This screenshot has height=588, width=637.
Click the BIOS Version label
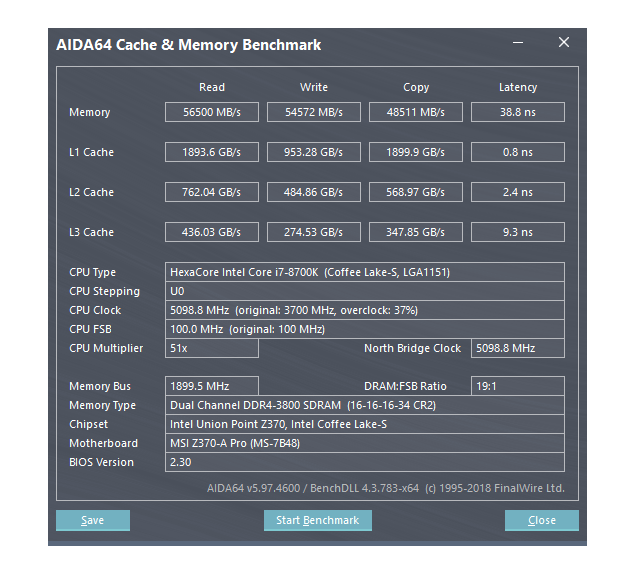[x=101, y=462]
